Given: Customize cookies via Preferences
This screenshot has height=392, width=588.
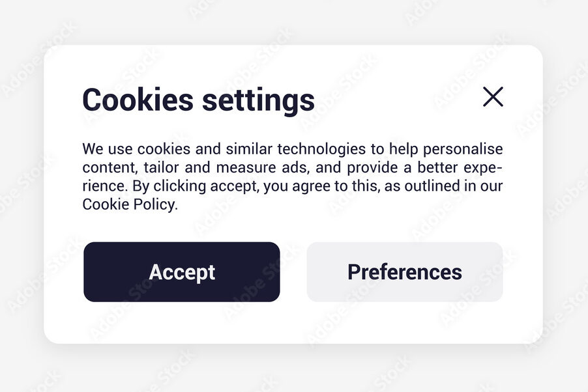Looking at the screenshot, I should [404, 272].
